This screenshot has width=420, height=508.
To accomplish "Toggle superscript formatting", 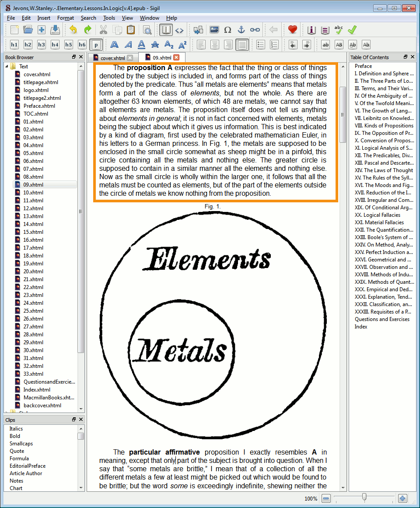I will click(x=182, y=45).
